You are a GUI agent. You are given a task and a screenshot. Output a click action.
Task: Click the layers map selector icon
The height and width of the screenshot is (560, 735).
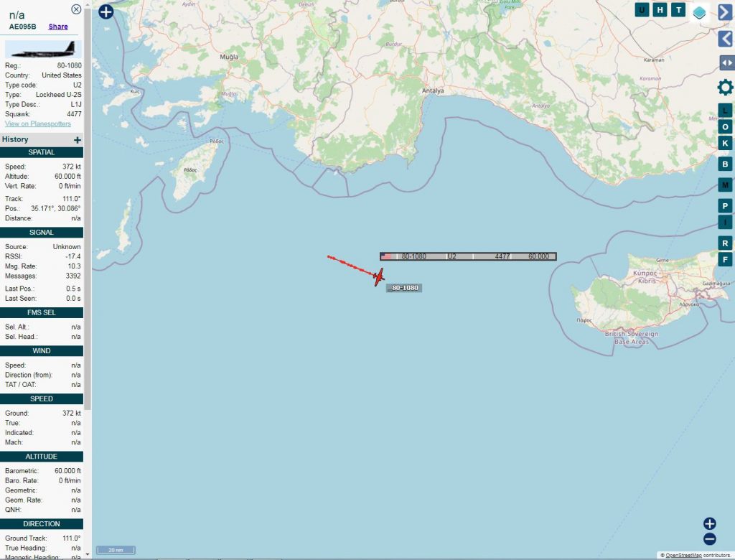pyautogui.click(x=699, y=11)
